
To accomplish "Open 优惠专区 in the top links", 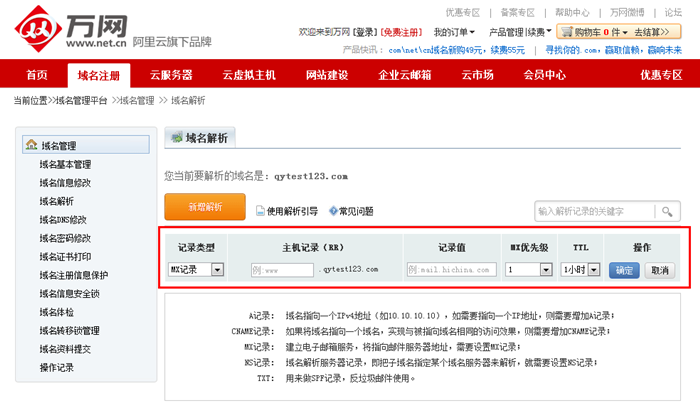I will (x=462, y=13).
